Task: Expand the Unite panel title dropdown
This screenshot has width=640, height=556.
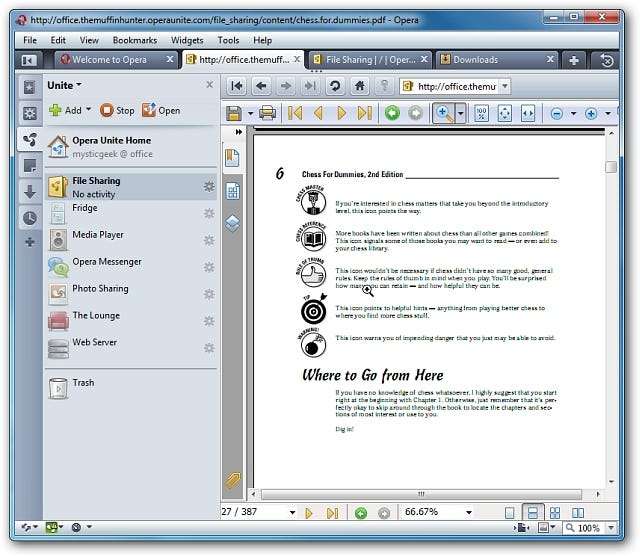Action: pos(65,85)
